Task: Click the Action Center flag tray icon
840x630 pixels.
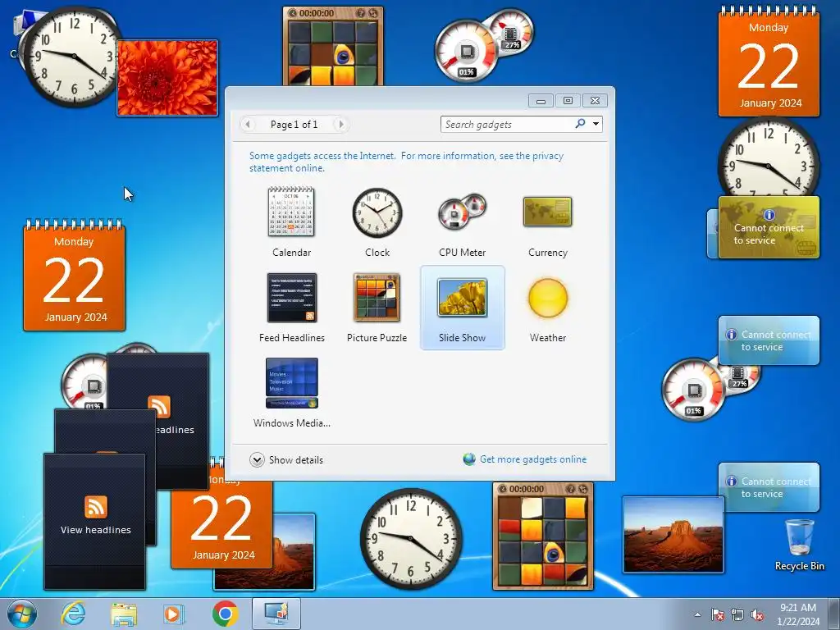Action: [717, 614]
